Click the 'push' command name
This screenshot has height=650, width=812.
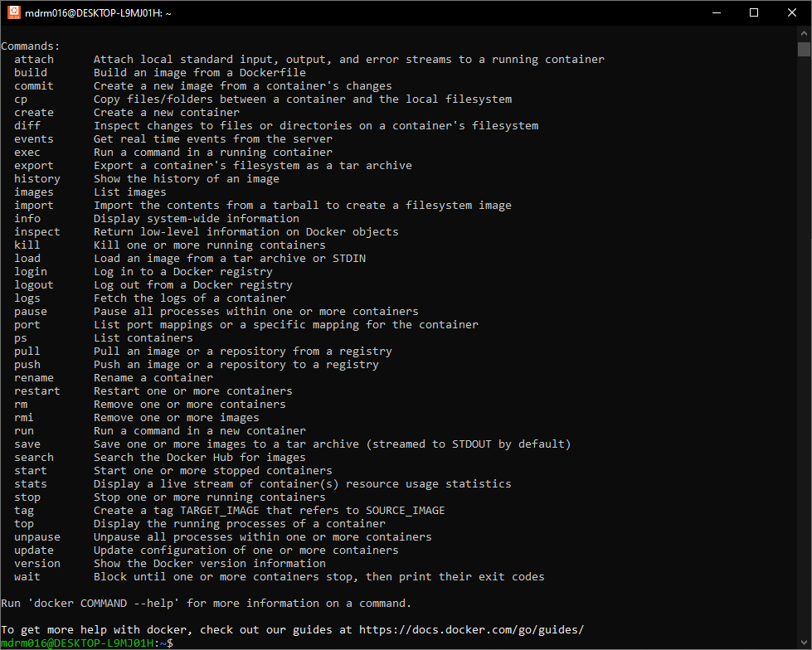(x=27, y=364)
